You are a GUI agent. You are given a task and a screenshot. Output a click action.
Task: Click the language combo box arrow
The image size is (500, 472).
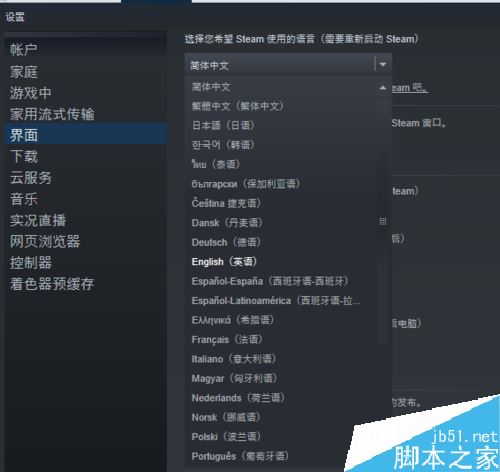coord(383,64)
